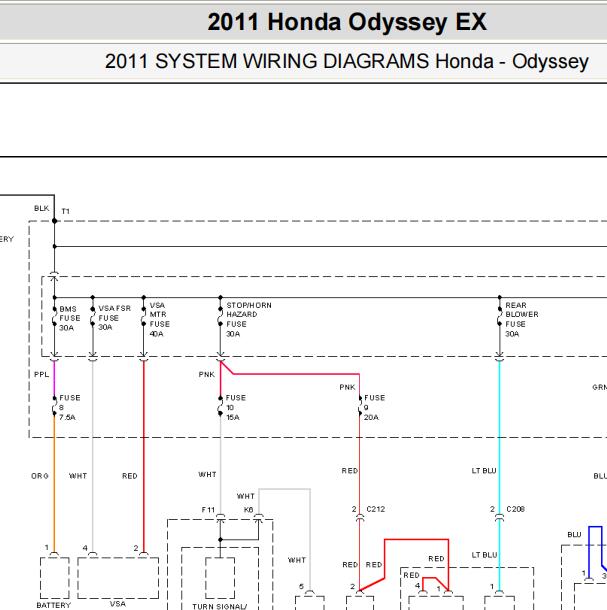Click the 'BLK' wire label
Image resolution: width=607 pixels, height=610 pixels.
[42, 208]
